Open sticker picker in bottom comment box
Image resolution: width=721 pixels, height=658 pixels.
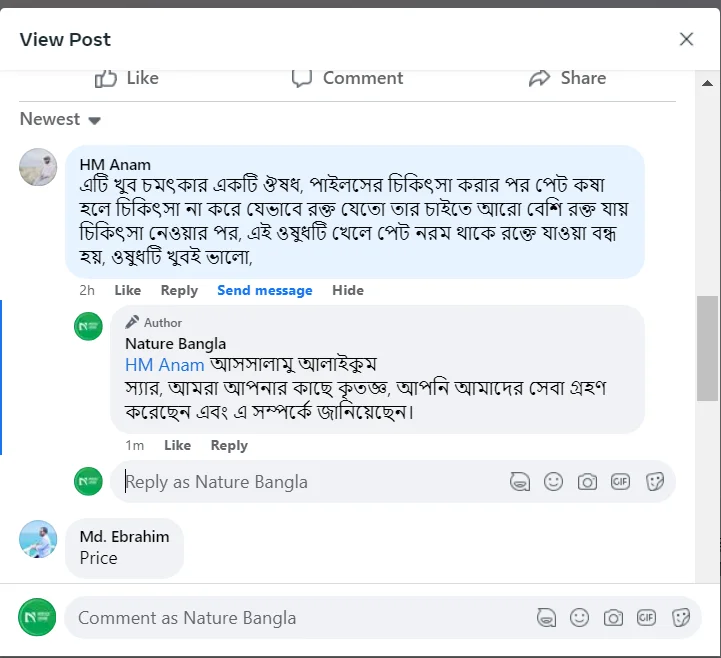(x=681, y=618)
